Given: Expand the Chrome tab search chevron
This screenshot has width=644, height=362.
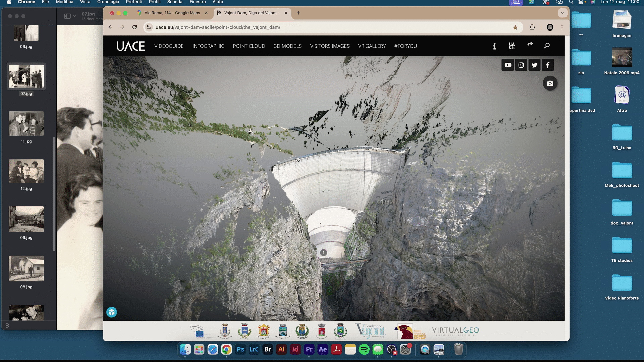Looking at the screenshot, I should (x=562, y=13).
